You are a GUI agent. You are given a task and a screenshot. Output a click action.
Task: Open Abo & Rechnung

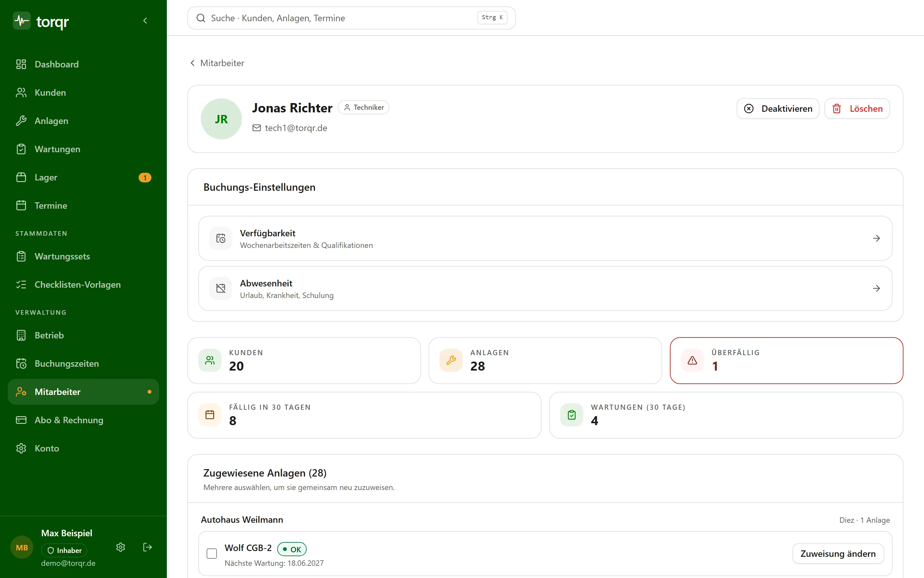tap(83, 420)
